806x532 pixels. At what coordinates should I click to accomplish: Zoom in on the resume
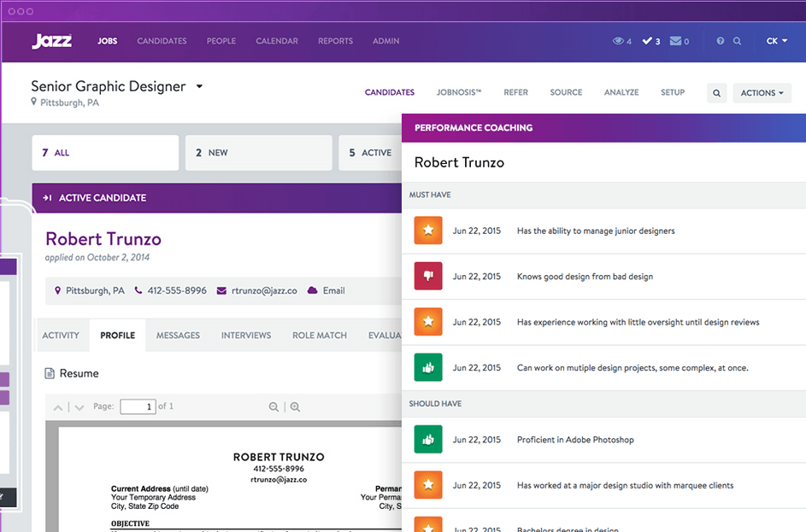point(295,406)
